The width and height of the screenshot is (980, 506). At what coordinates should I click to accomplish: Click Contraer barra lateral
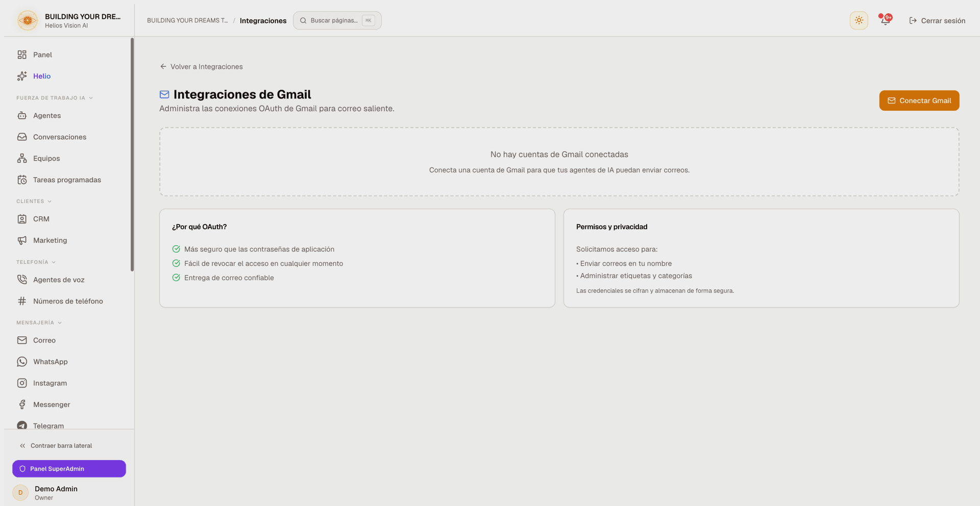coord(56,446)
